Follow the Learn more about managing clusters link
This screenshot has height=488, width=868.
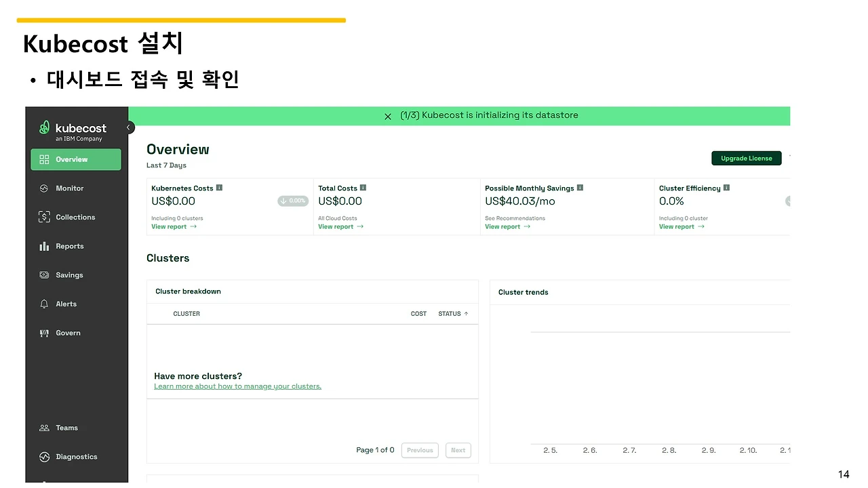point(237,386)
